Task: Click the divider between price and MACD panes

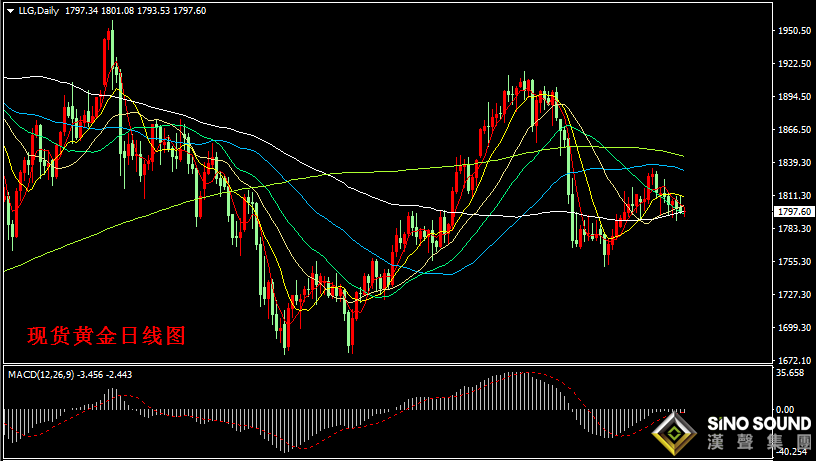Action: (388, 364)
